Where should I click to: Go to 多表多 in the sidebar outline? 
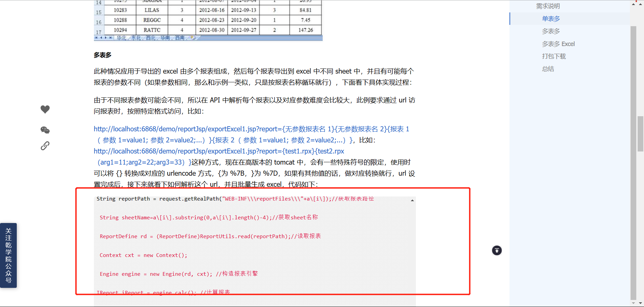pos(551,31)
